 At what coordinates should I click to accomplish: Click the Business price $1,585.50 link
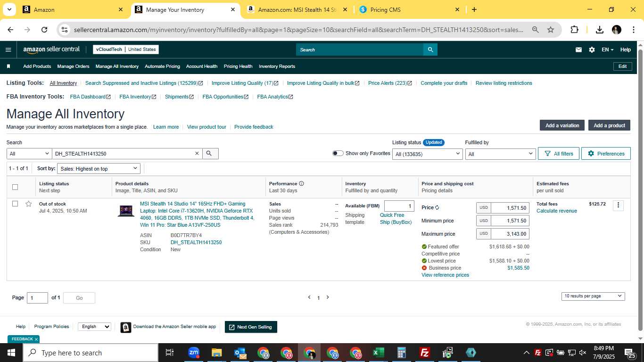click(518, 268)
